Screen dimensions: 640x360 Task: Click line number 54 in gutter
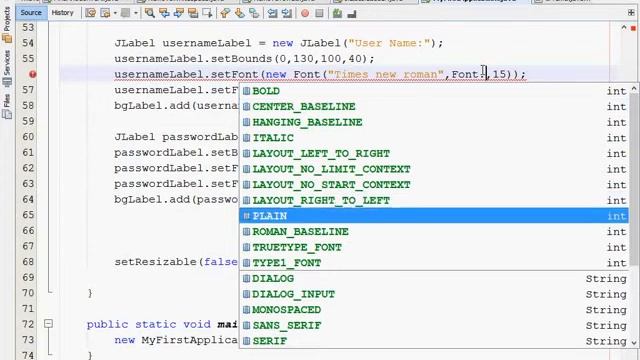28,43
